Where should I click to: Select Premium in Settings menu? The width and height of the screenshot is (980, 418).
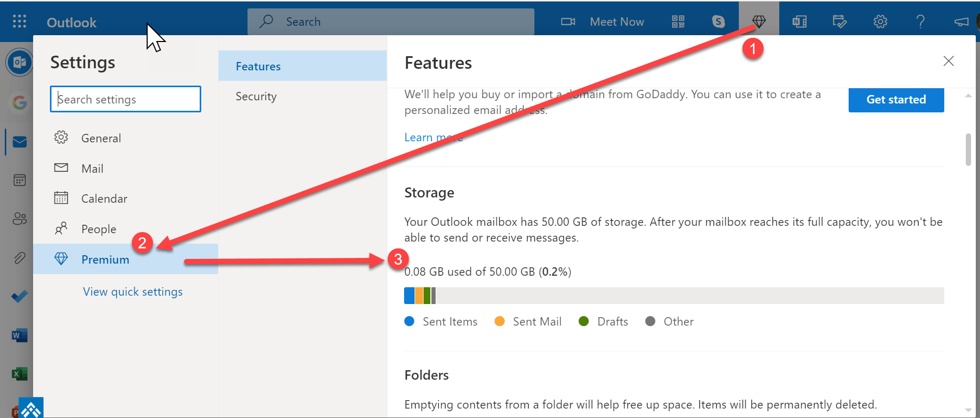point(126,259)
